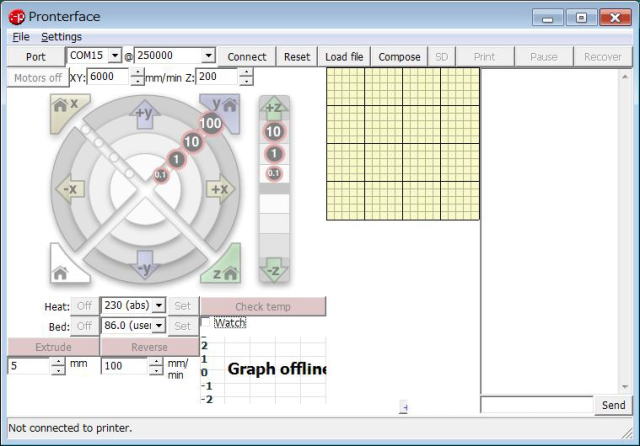Click the Pronterface logo in the title bar

coord(17,17)
